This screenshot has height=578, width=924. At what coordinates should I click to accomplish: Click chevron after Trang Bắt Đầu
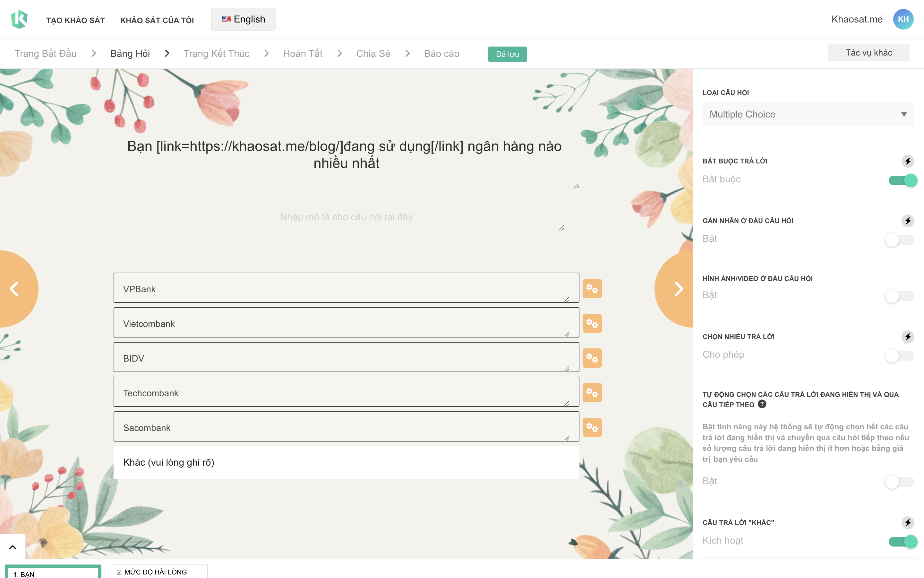[x=94, y=53]
